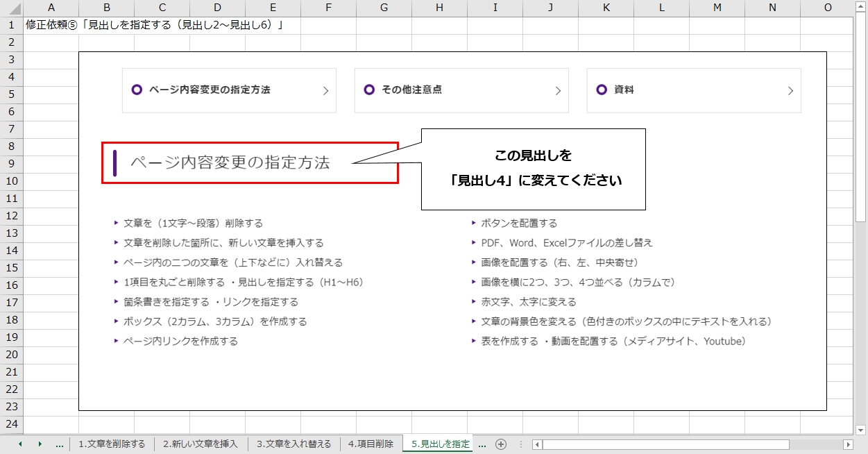Select column B header
The height and width of the screenshot is (454, 868).
pyautogui.click(x=106, y=8)
